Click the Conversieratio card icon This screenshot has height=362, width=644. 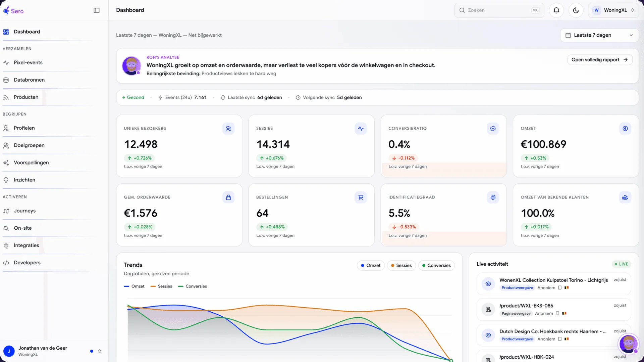point(493,129)
